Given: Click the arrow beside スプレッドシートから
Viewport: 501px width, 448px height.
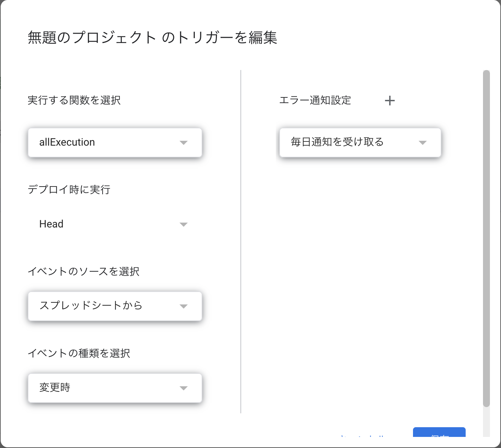Looking at the screenshot, I should click(184, 306).
